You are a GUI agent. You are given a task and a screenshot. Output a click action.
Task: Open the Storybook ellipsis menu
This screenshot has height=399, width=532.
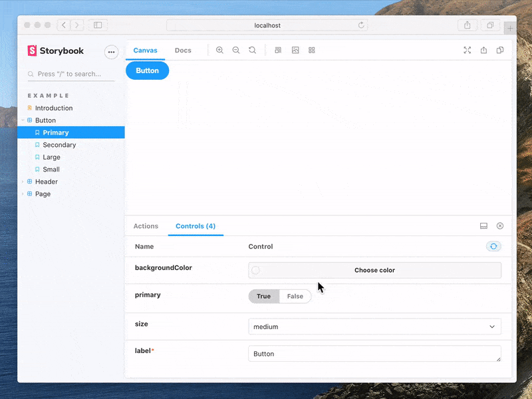coord(111,52)
